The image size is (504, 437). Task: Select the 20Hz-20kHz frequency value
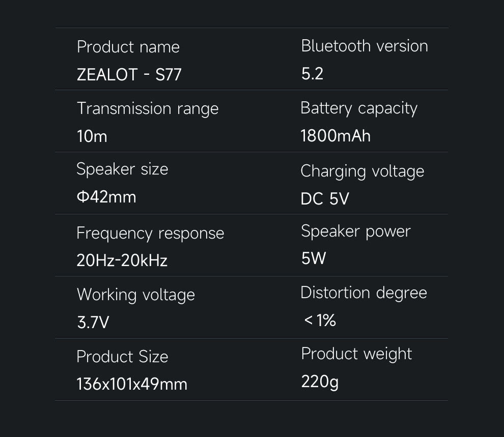click(122, 260)
